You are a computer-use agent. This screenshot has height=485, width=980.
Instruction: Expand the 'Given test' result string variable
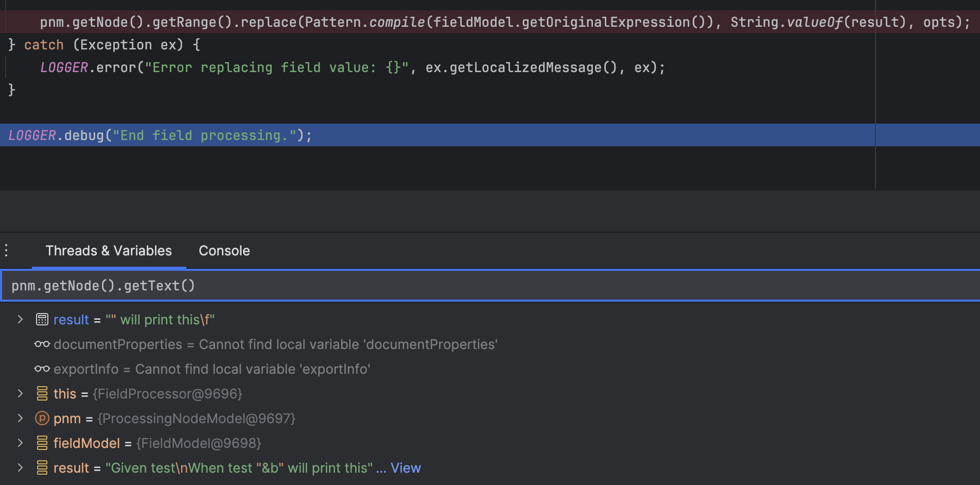(20, 468)
